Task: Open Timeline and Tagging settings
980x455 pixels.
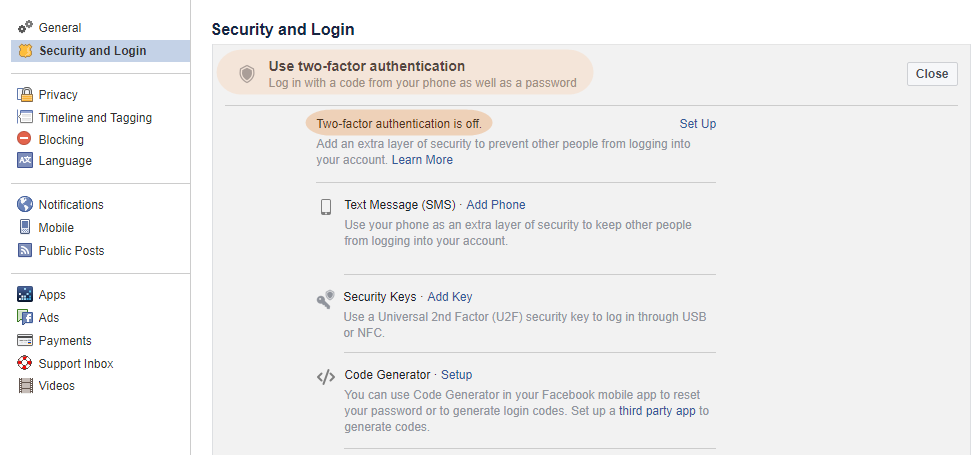Action: click(x=95, y=118)
